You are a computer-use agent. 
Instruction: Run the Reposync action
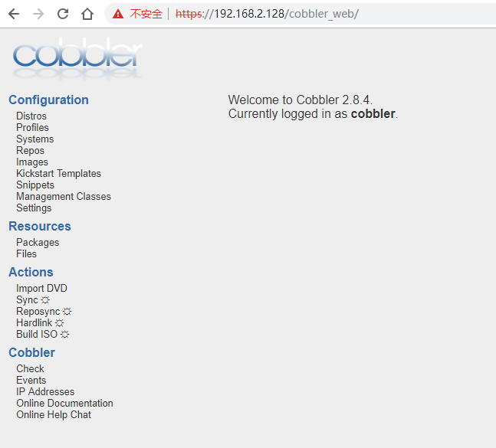[38, 311]
